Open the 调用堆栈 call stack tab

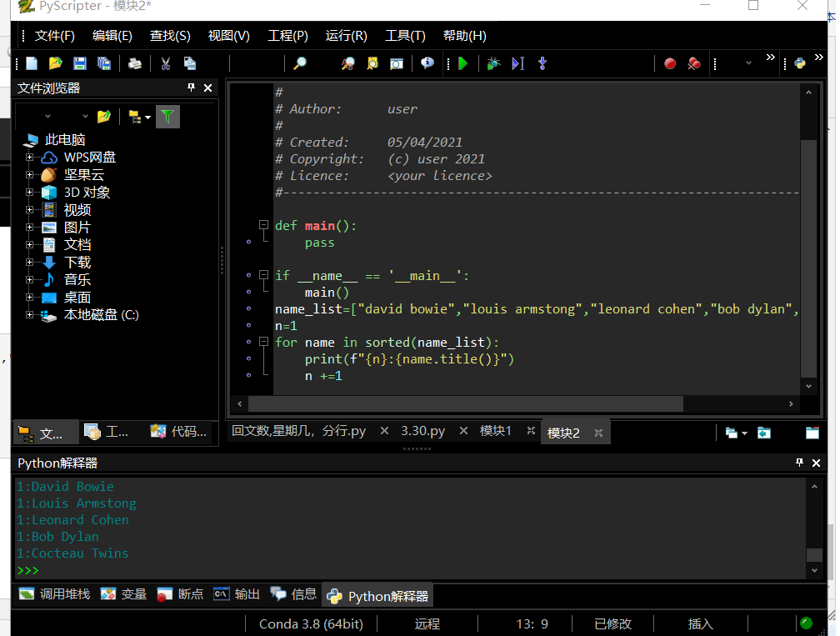point(54,594)
